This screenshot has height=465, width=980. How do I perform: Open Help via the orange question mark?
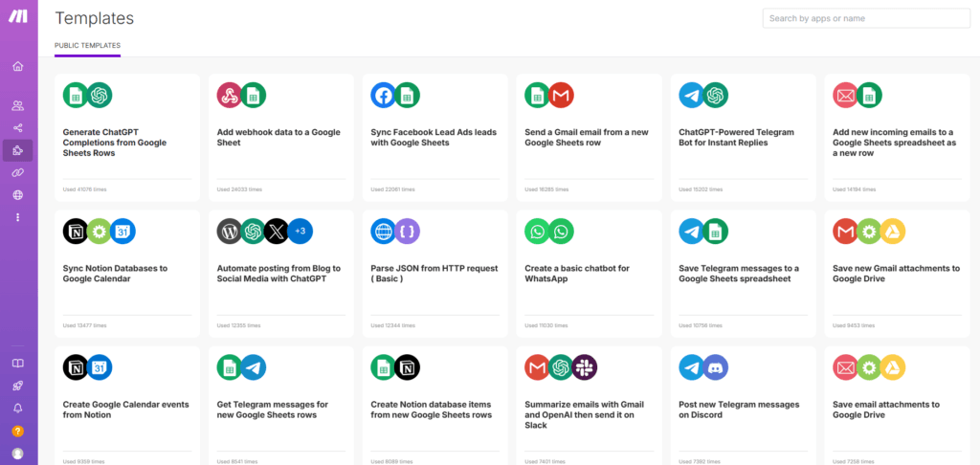tap(17, 431)
